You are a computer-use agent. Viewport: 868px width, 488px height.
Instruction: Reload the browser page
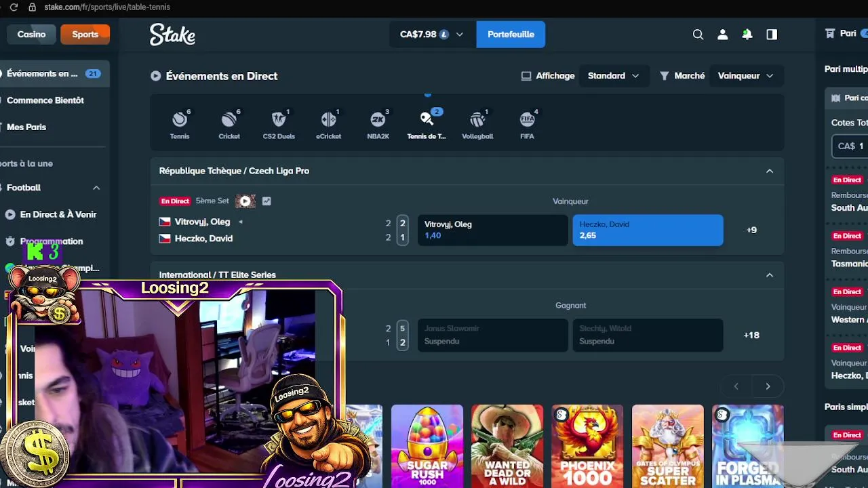point(14,7)
